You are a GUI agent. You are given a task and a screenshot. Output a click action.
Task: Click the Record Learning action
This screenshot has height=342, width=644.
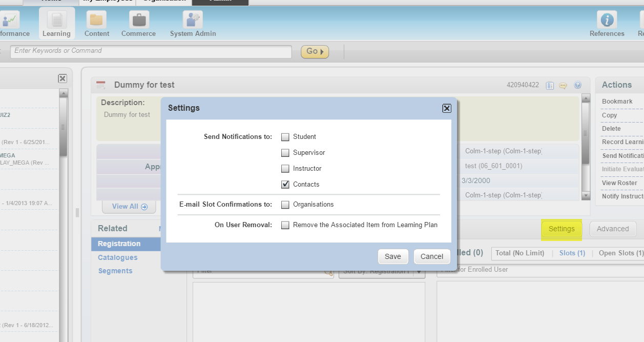coord(623,142)
